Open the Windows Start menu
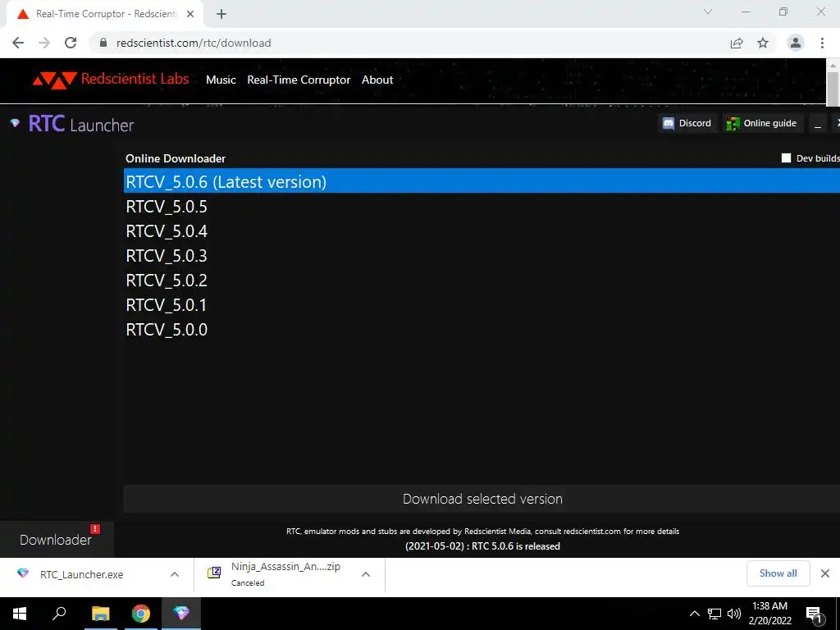This screenshot has height=630, width=840. [20, 614]
